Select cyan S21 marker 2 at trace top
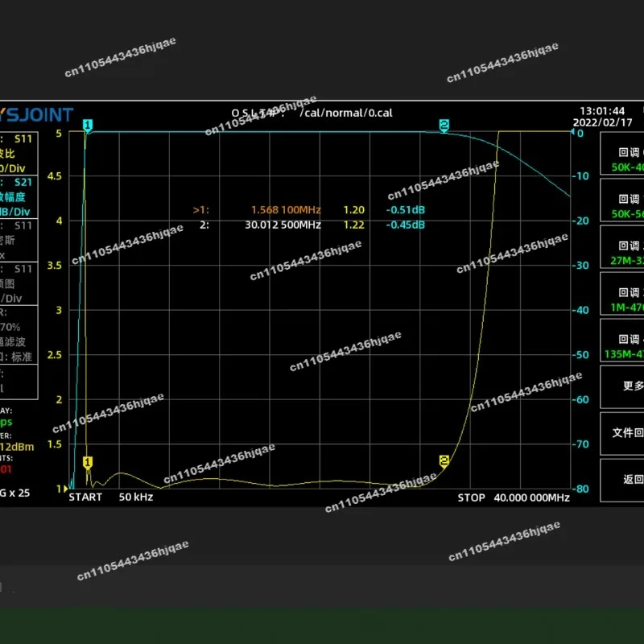The width and height of the screenshot is (644, 644). tap(444, 126)
